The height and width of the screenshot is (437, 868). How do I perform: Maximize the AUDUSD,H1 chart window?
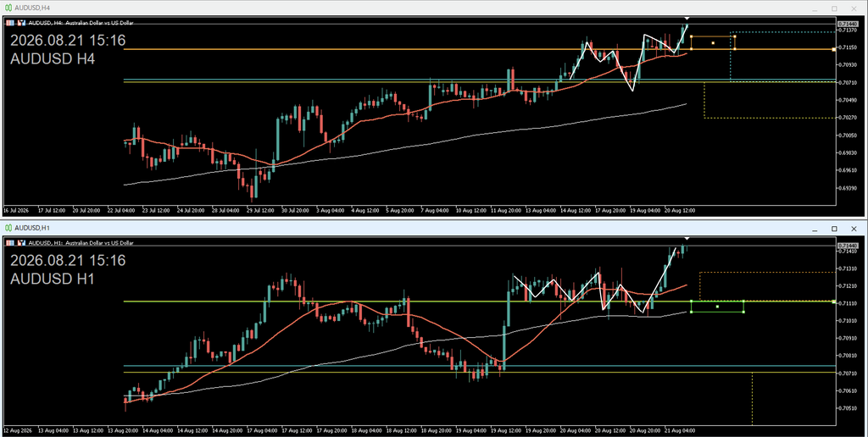834,229
